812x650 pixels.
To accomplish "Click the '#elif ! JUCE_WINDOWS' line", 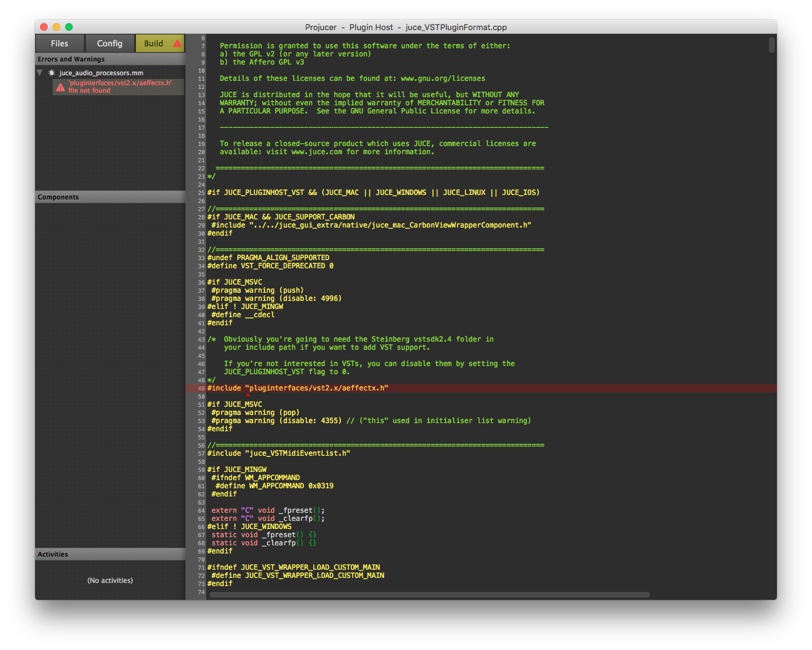I will click(249, 527).
